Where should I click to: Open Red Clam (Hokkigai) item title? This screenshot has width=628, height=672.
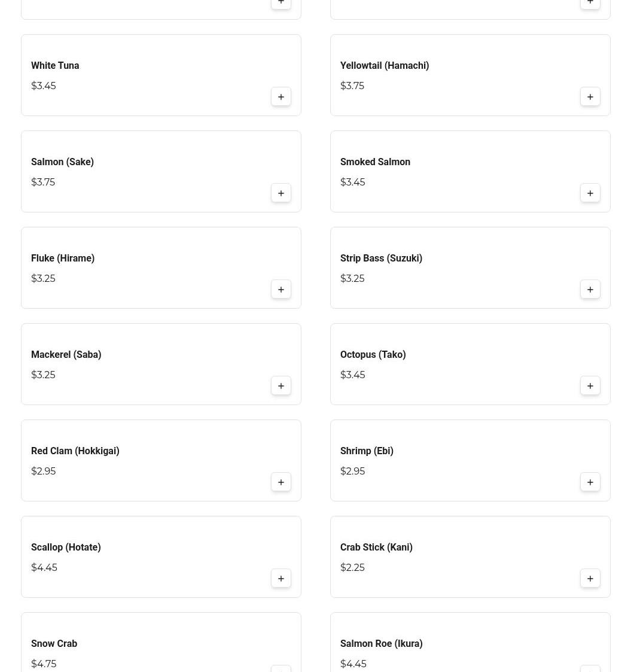coord(75,451)
